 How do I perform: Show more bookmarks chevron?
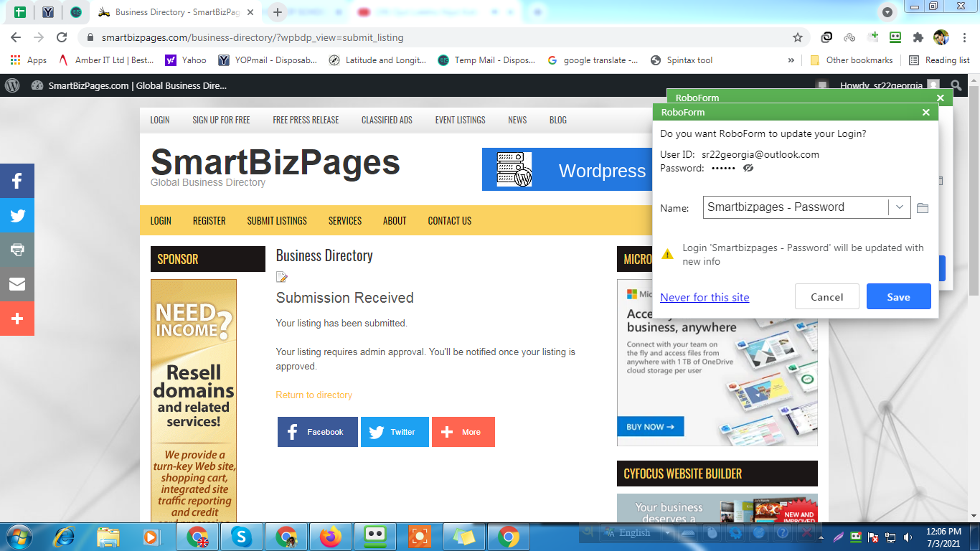[791, 60]
